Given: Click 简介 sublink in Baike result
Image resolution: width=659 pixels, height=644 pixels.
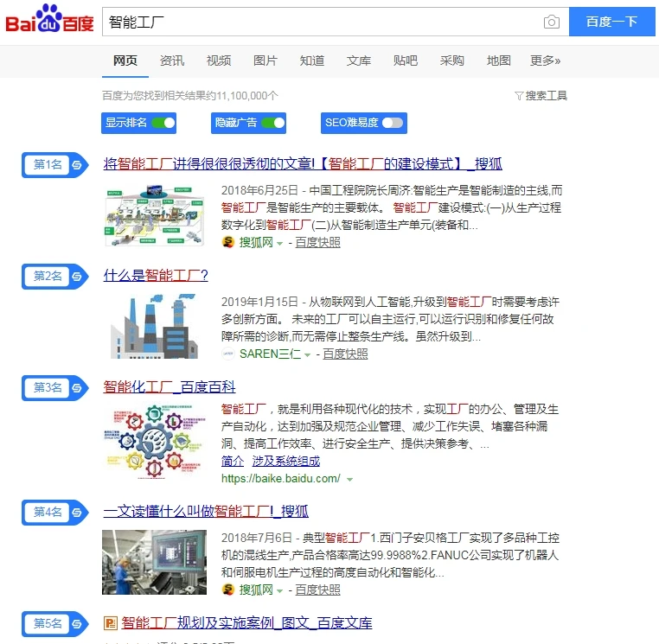Looking at the screenshot, I should point(233,461).
